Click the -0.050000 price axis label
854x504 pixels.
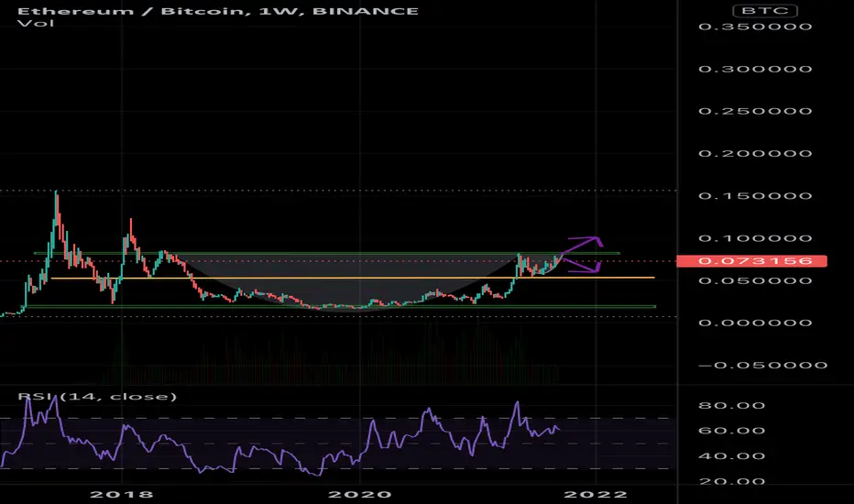click(x=762, y=365)
